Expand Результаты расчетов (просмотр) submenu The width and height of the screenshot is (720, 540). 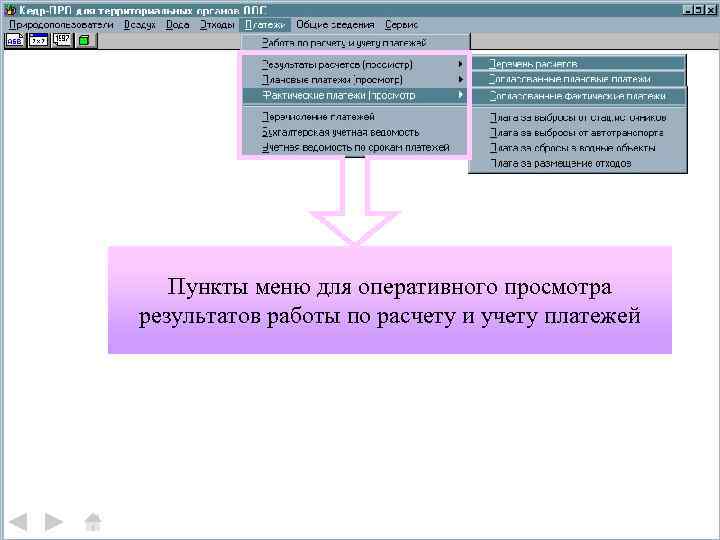[354, 65]
